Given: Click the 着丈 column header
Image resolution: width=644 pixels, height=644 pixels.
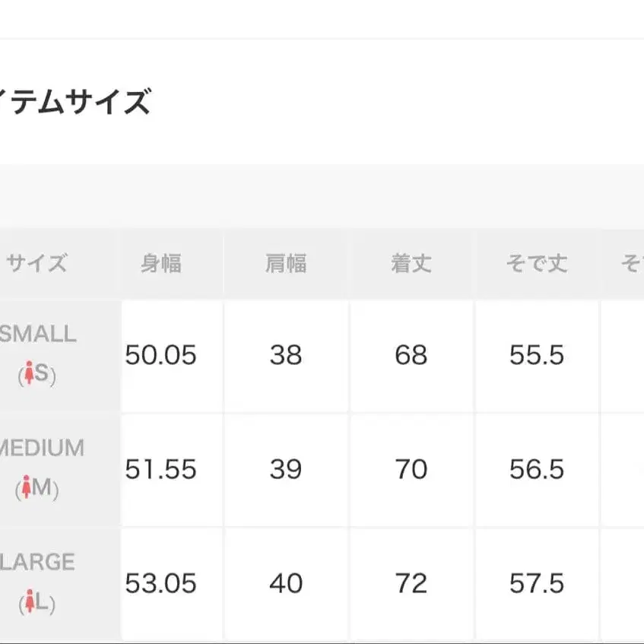Looking at the screenshot, I should coord(411,264).
